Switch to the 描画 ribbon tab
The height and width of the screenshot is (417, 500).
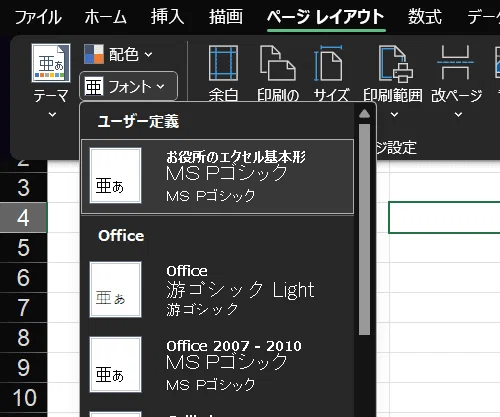point(226,17)
